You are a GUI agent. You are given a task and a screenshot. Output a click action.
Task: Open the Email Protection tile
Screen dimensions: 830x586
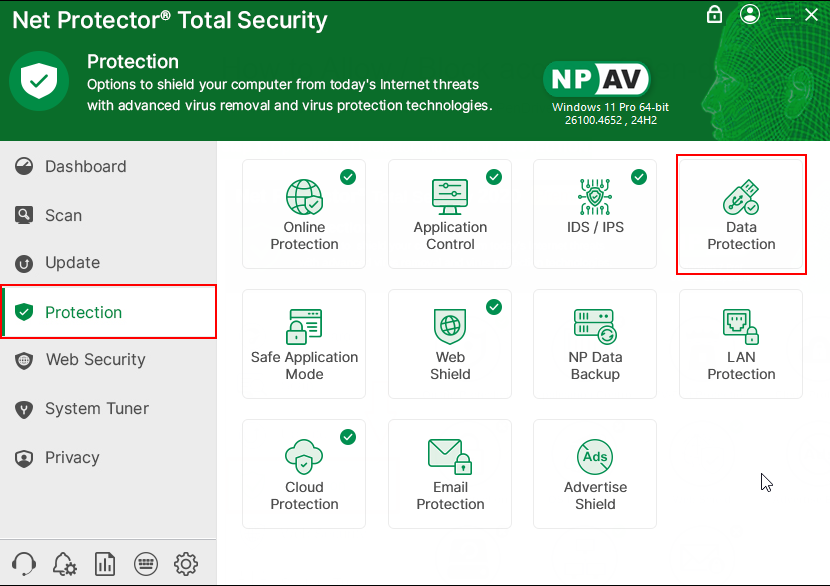click(450, 474)
